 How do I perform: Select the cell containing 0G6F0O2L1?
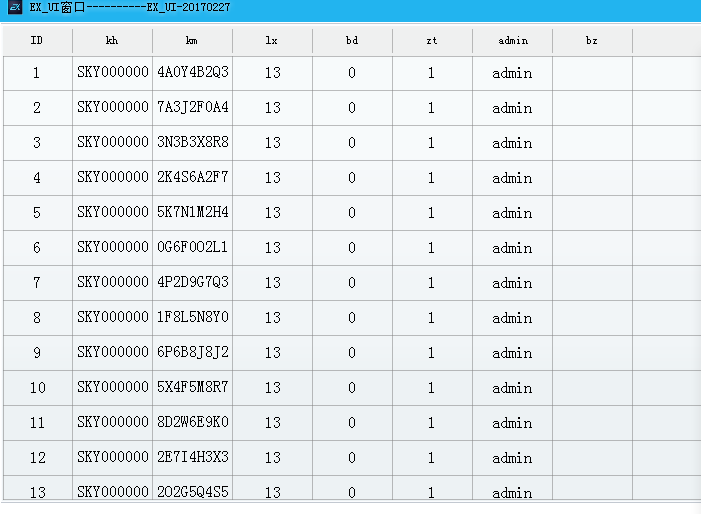(192, 248)
